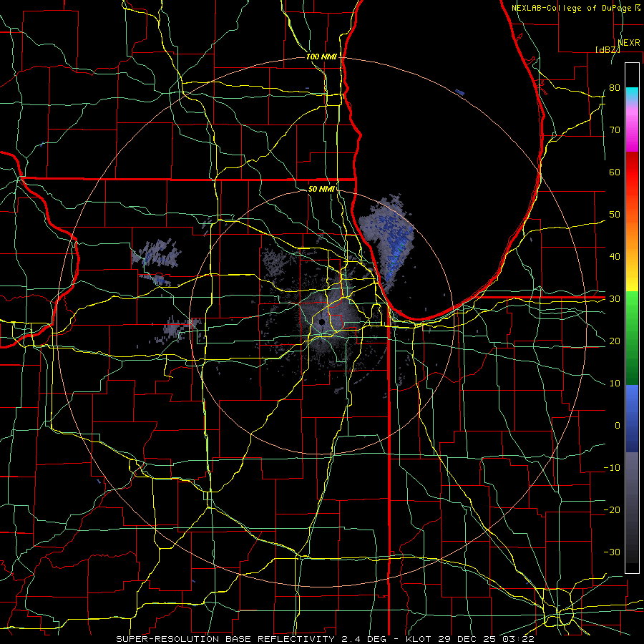Image resolution: width=644 pixels, height=644 pixels.
Task: Click the NEXR label above the scale
Action: 629,43
